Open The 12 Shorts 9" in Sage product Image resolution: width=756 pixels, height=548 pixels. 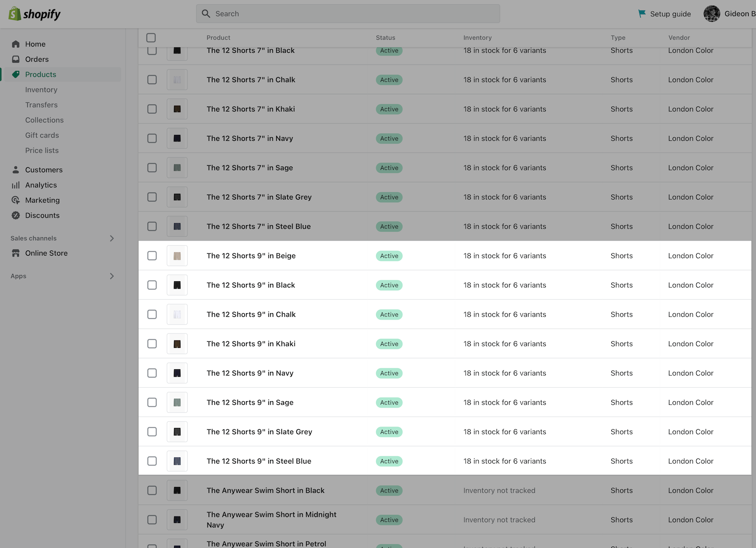(250, 402)
